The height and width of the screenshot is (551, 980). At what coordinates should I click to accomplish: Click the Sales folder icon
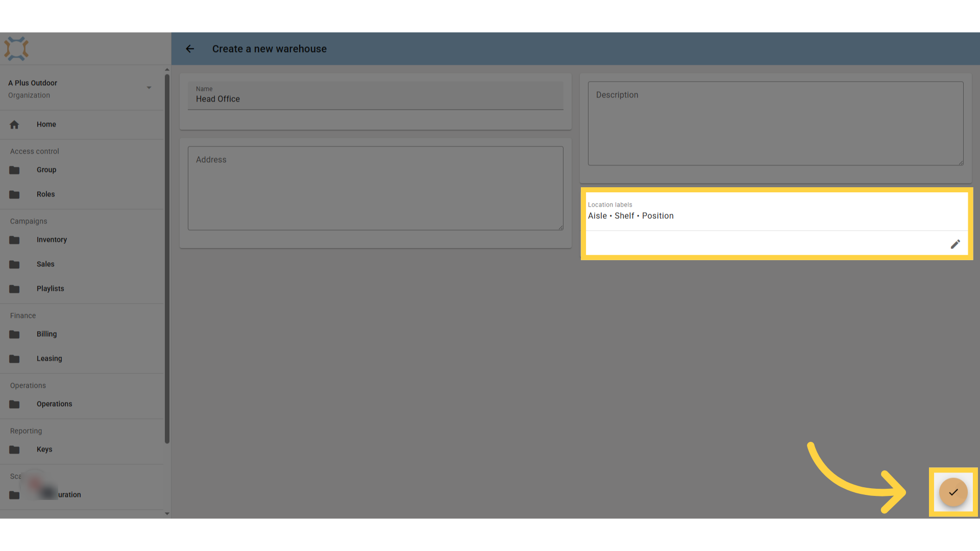point(14,264)
